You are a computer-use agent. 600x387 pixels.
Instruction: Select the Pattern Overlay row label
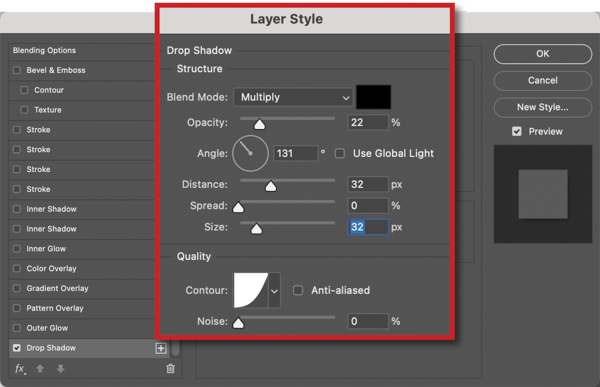click(55, 308)
